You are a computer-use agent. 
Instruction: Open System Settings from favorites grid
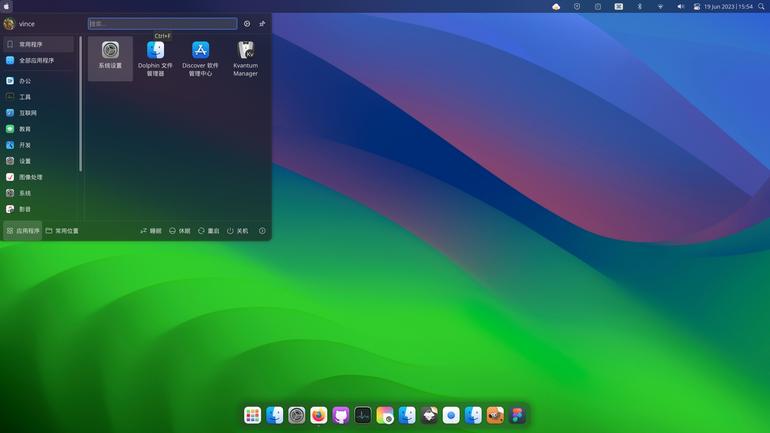pos(110,58)
